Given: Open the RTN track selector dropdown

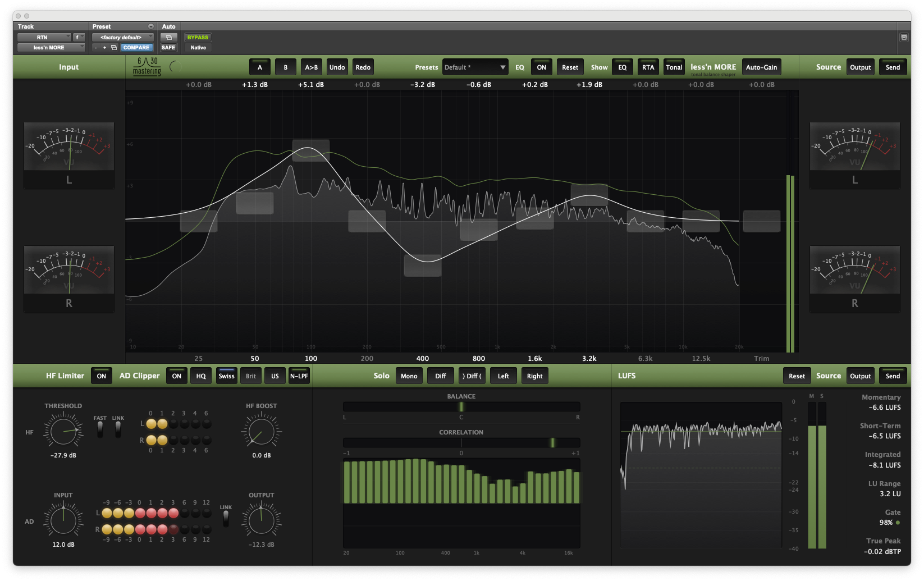Looking at the screenshot, I should tap(44, 38).
